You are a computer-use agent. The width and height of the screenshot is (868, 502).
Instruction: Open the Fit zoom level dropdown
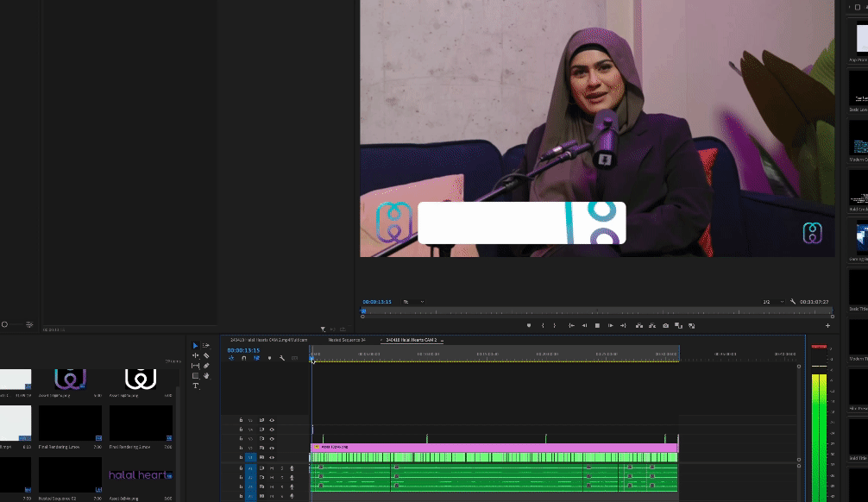[413, 302]
